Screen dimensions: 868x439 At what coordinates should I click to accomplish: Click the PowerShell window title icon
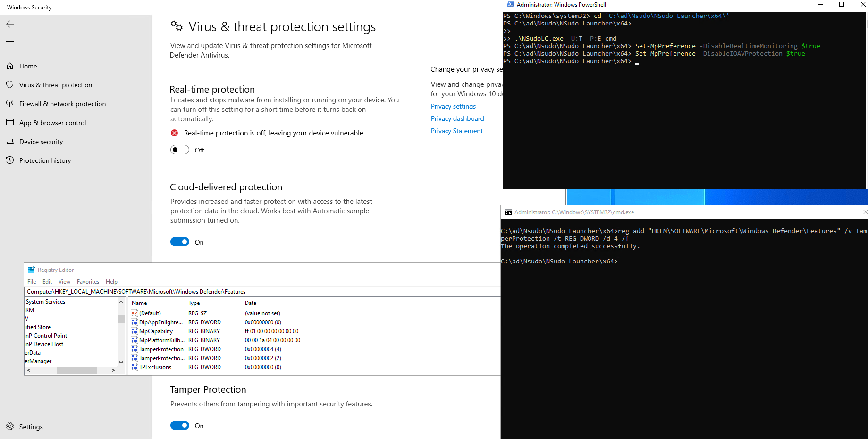pos(510,5)
